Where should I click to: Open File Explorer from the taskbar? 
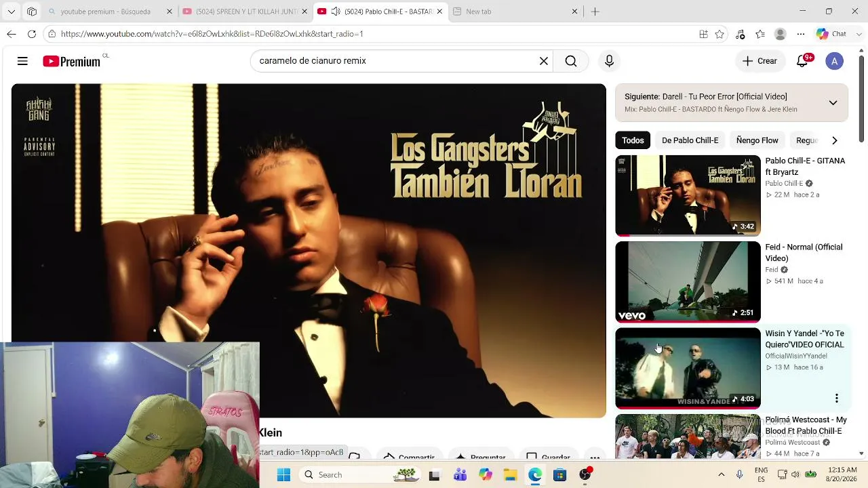pyautogui.click(x=510, y=475)
